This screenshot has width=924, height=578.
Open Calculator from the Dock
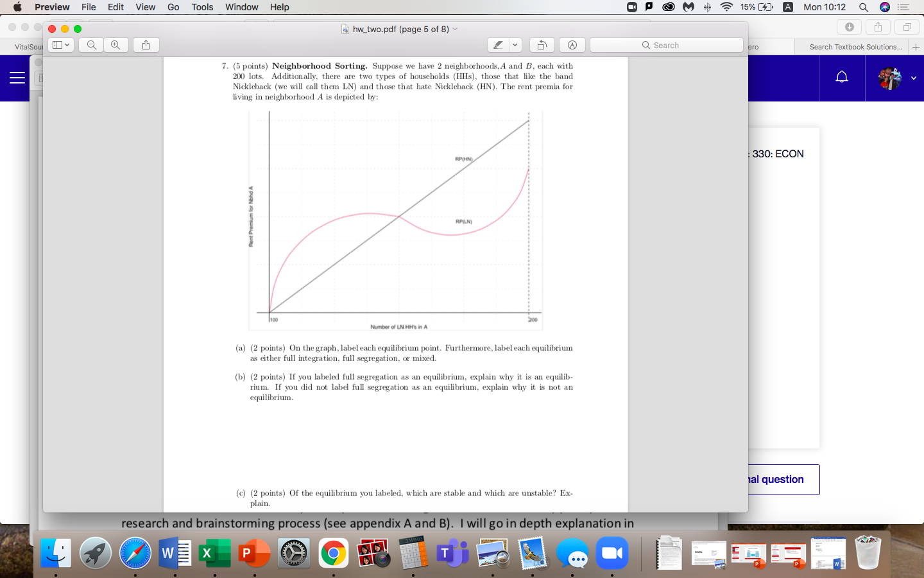pyautogui.click(x=413, y=553)
